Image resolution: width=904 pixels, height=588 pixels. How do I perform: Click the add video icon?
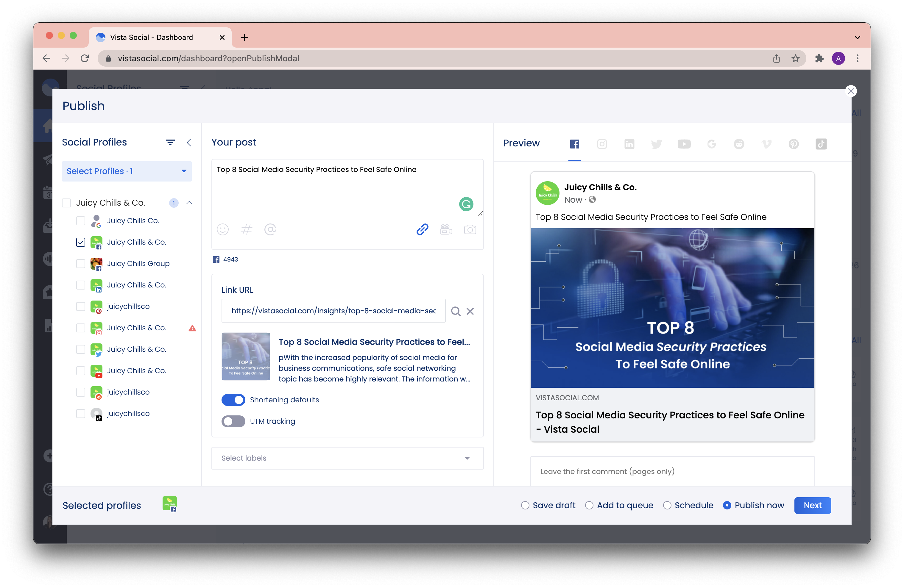446,229
